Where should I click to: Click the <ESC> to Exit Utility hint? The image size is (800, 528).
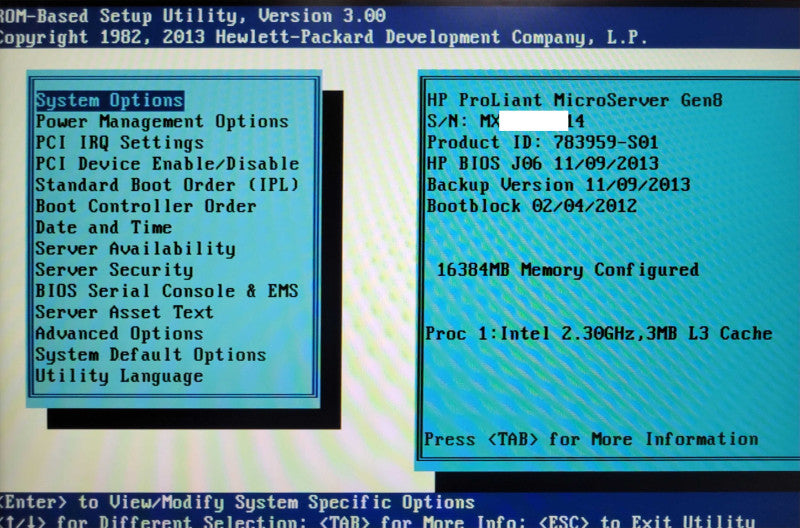[647, 521]
